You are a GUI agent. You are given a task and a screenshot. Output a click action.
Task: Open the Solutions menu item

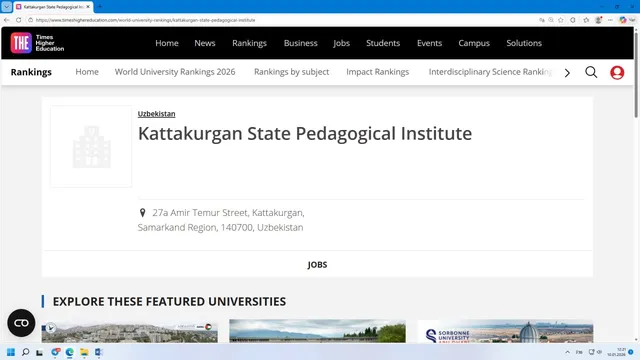pos(524,43)
